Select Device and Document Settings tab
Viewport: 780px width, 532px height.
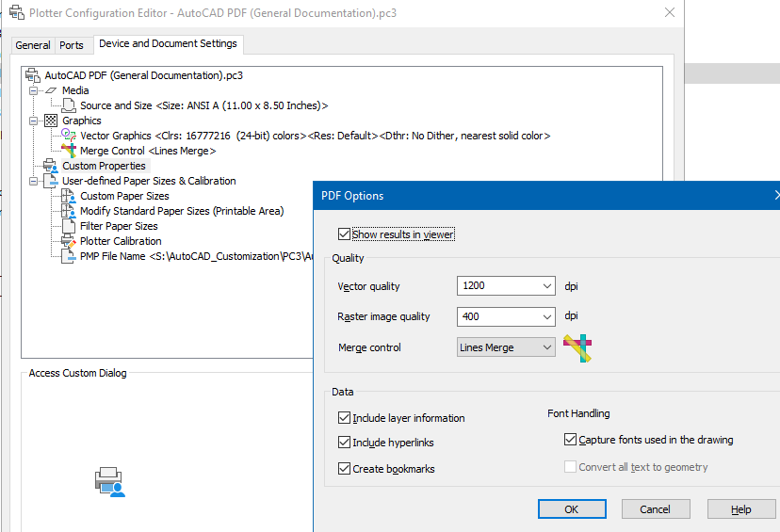[168, 43]
